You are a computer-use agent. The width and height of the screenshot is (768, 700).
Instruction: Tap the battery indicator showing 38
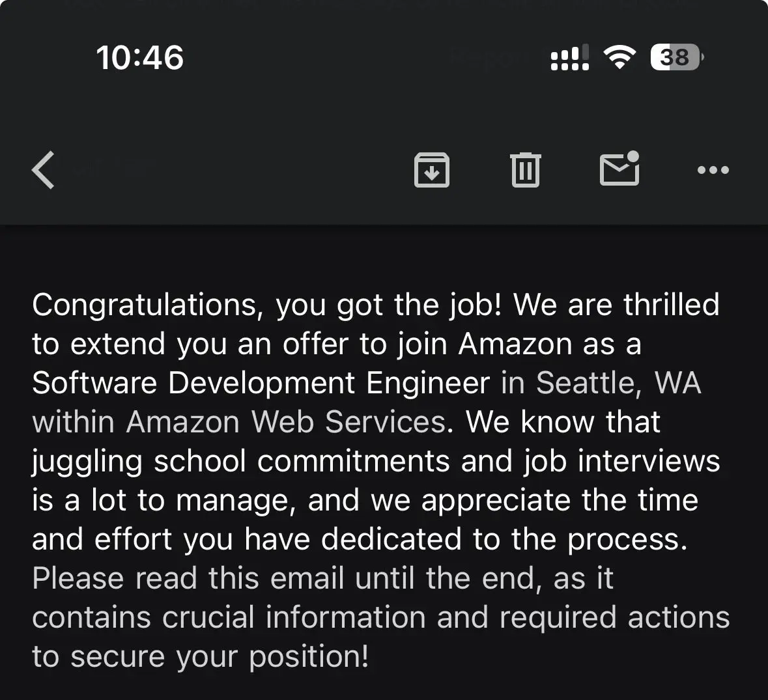pyautogui.click(x=676, y=57)
